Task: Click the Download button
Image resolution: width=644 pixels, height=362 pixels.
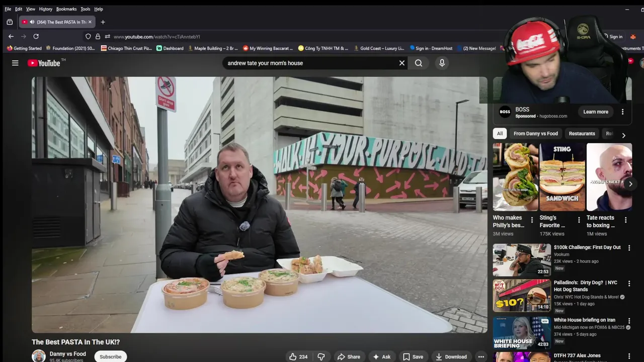Action: [451, 356]
